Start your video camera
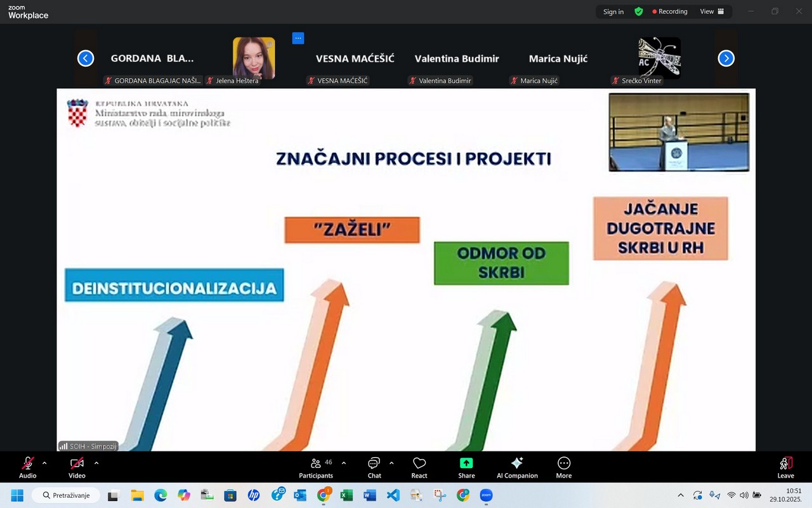The height and width of the screenshot is (508, 812). point(76,464)
